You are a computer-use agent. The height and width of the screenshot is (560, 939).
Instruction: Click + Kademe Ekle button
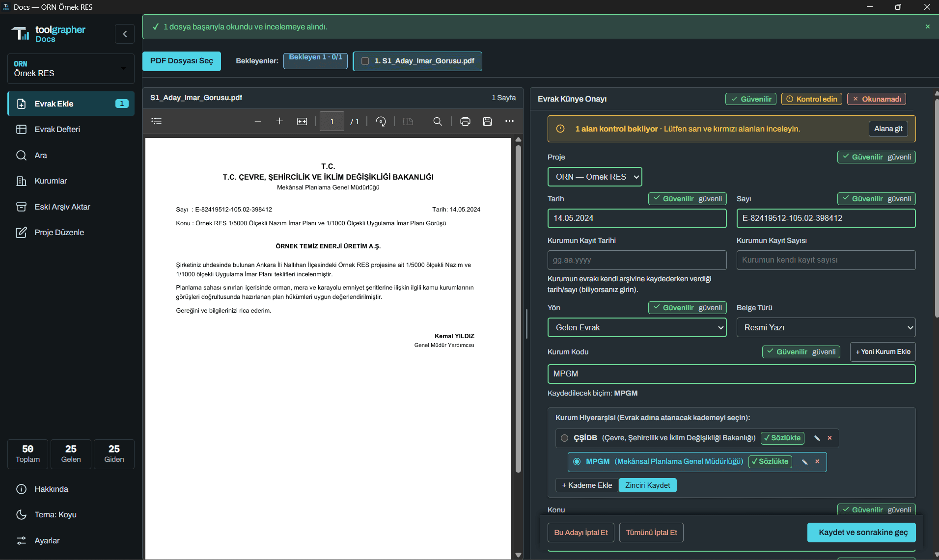[587, 485]
